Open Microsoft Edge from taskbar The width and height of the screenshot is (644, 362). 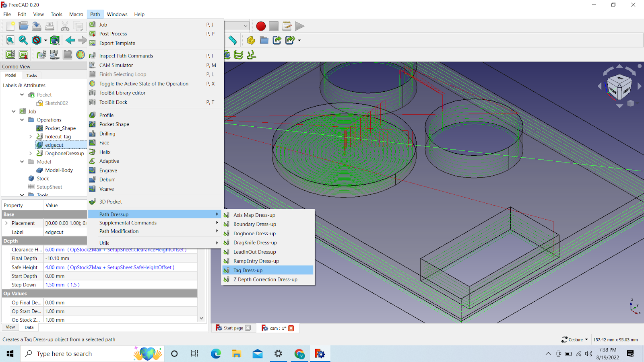click(216, 354)
